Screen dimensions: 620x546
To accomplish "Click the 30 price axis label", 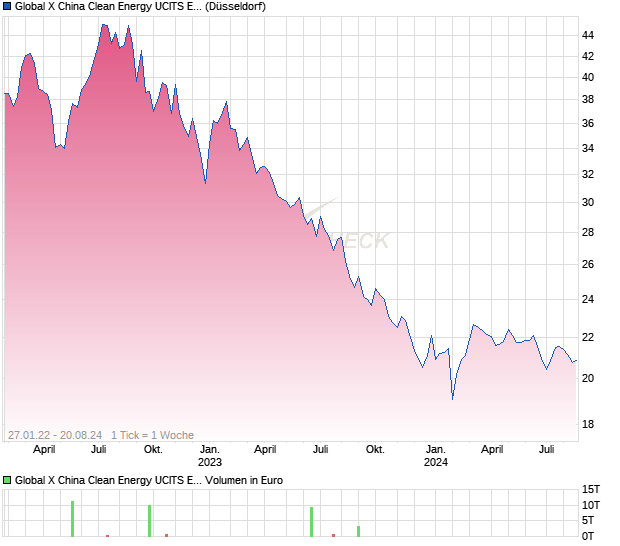I will 588,202.
